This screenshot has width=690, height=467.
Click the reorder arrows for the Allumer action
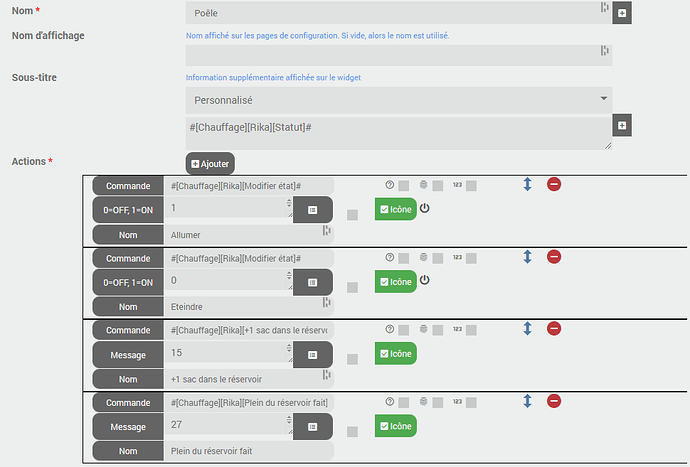tap(527, 185)
